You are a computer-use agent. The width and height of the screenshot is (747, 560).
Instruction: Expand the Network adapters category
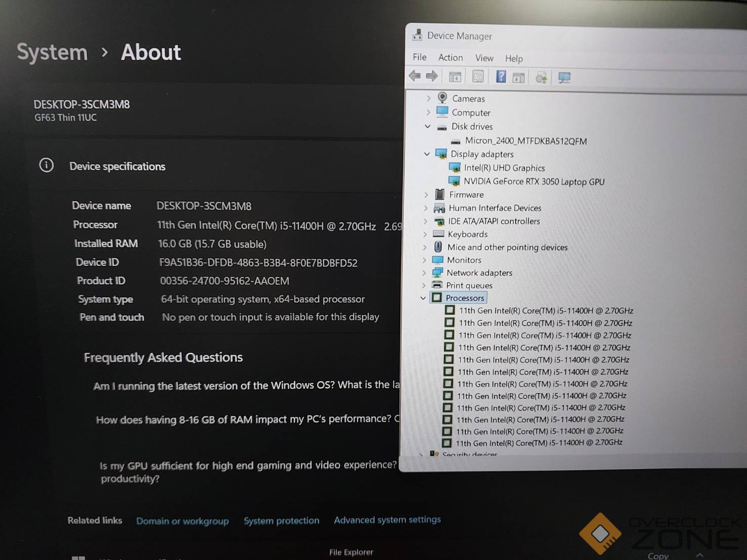pos(424,272)
